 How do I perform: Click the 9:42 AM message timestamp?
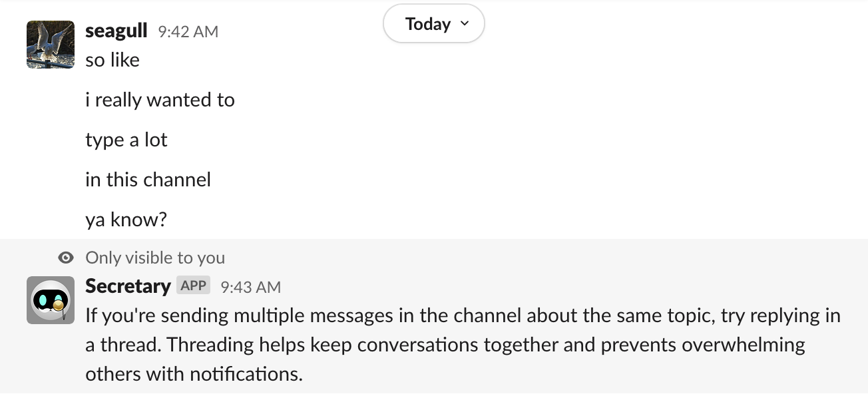point(188,32)
